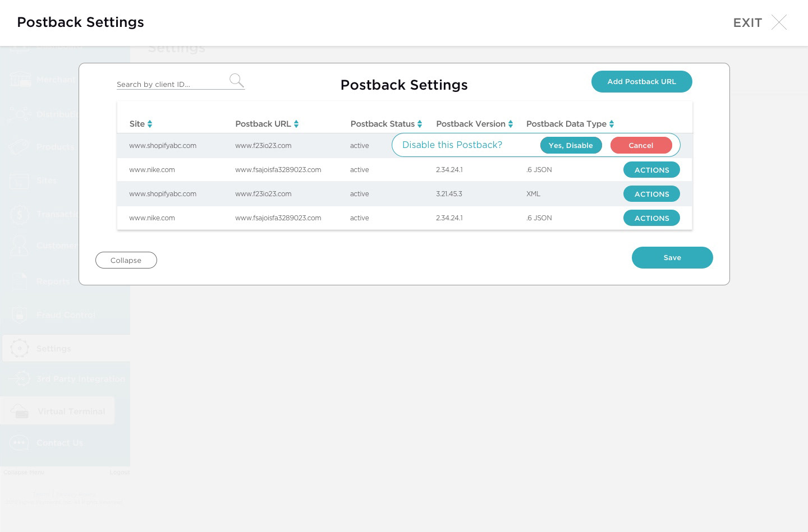Cancel disabling the postback

[x=641, y=145]
